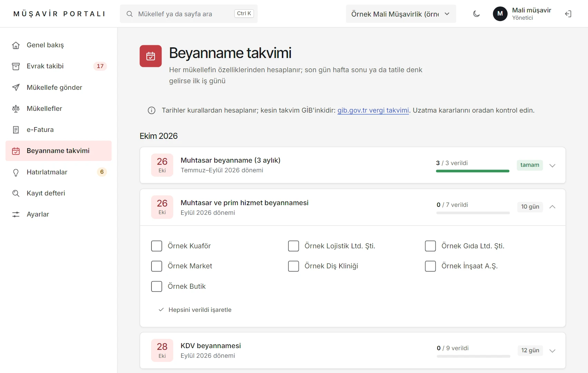Click the Hatırlatmalar lightbulb icon
Viewport: 588px width, 373px height.
click(x=16, y=172)
